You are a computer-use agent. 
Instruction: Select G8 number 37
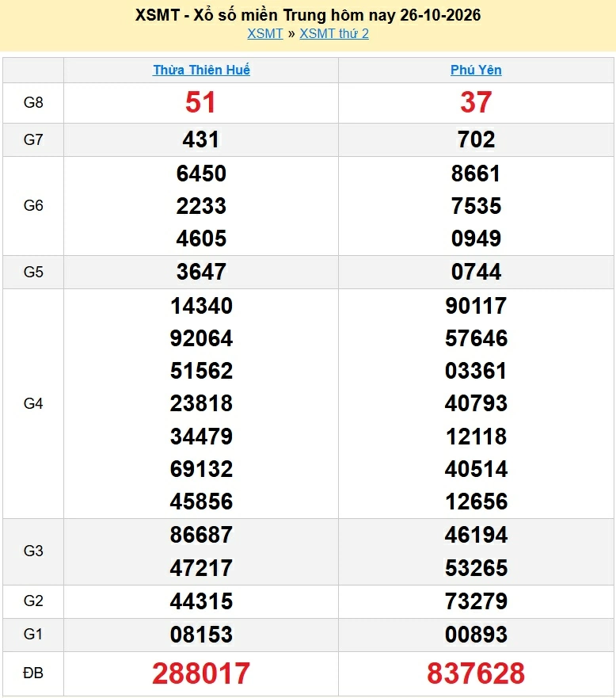click(476, 102)
